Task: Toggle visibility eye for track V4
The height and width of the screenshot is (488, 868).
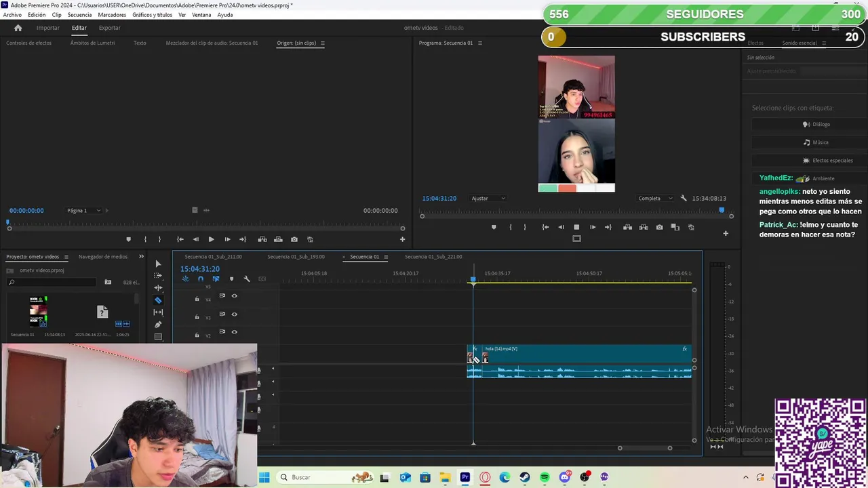Action: (235, 296)
